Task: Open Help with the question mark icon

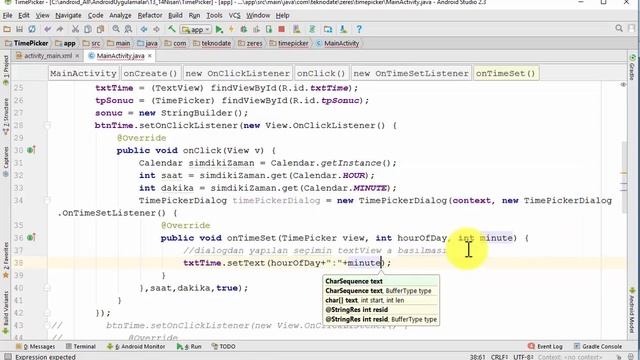Action: click(359, 29)
